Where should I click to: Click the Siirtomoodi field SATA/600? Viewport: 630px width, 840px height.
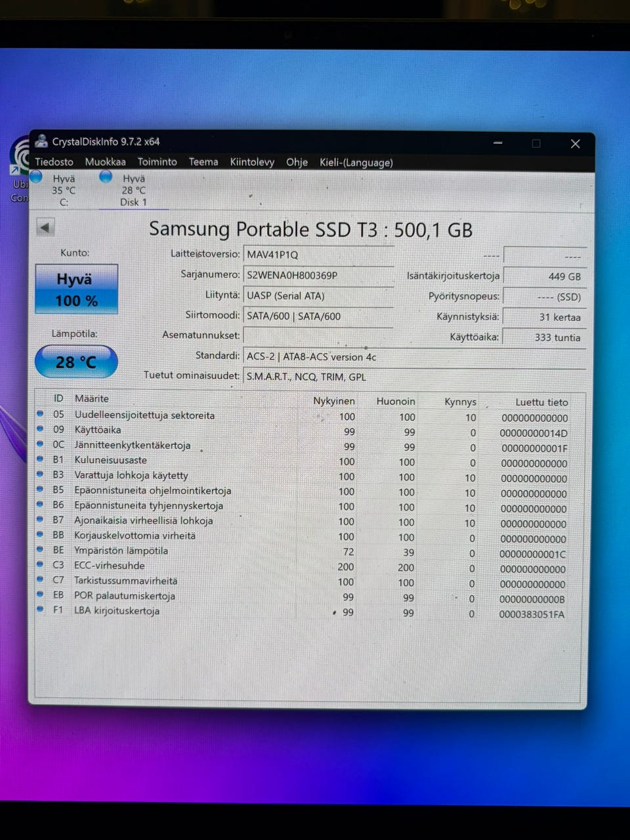(x=318, y=316)
